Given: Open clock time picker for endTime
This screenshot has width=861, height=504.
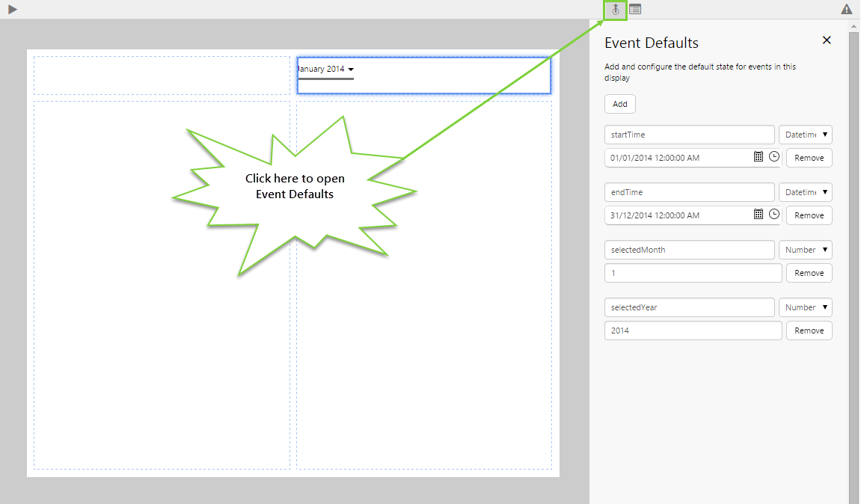Looking at the screenshot, I should pyautogui.click(x=773, y=215).
